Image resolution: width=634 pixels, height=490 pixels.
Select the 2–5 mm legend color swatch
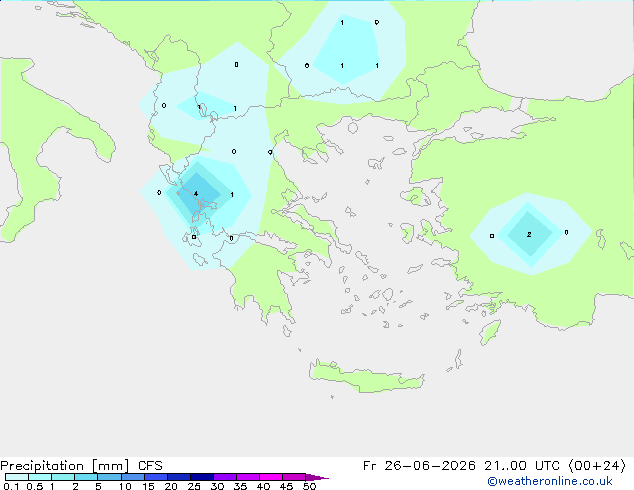(86, 477)
